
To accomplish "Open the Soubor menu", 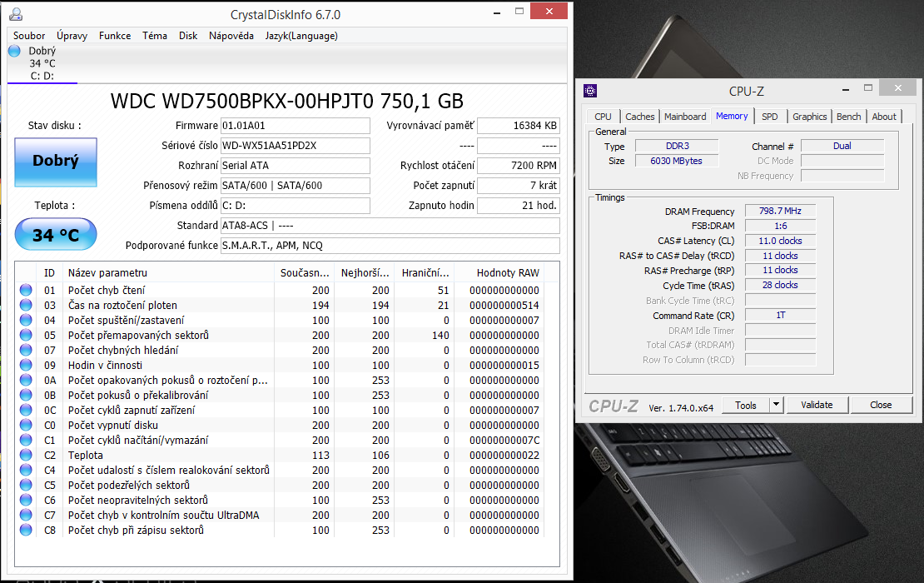I will click(x=29, y=36).
